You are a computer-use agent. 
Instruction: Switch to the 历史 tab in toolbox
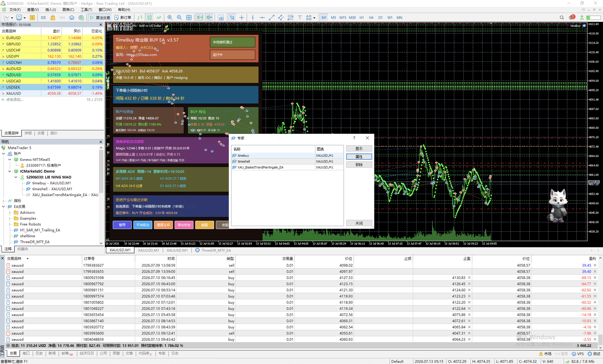pos(39,353)
